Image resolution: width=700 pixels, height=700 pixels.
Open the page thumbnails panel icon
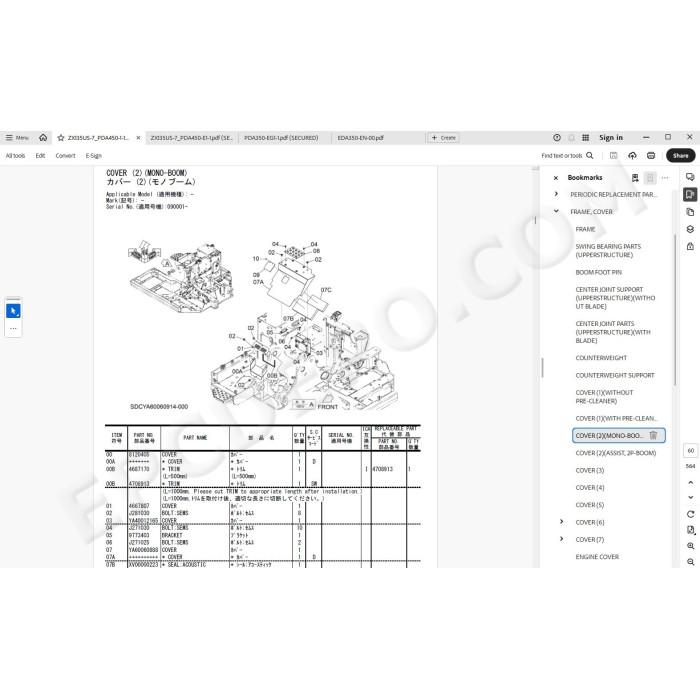tap(690, 212)
